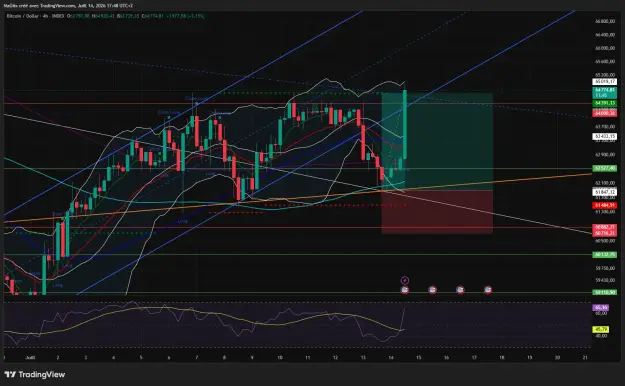625x386 pixels.
Task: Click the 66 800,00 price axis label
Action: (x=605, y=21)
